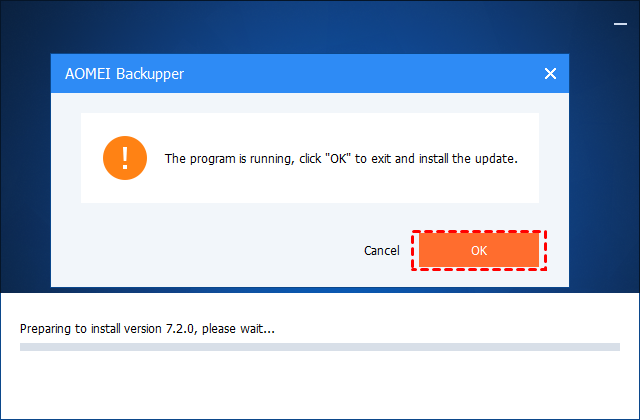Click the orange exclamation warning icon
The image size is (640, 420).
(124, 158)
